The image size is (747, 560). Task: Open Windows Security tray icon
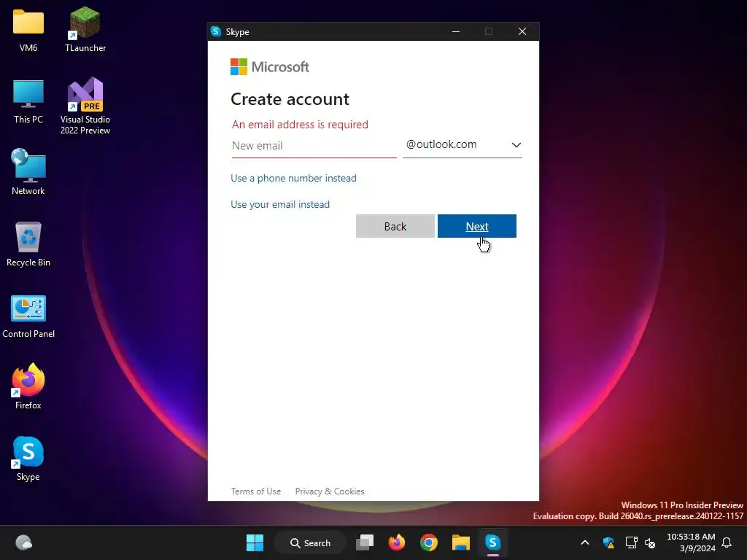(608, 542)
